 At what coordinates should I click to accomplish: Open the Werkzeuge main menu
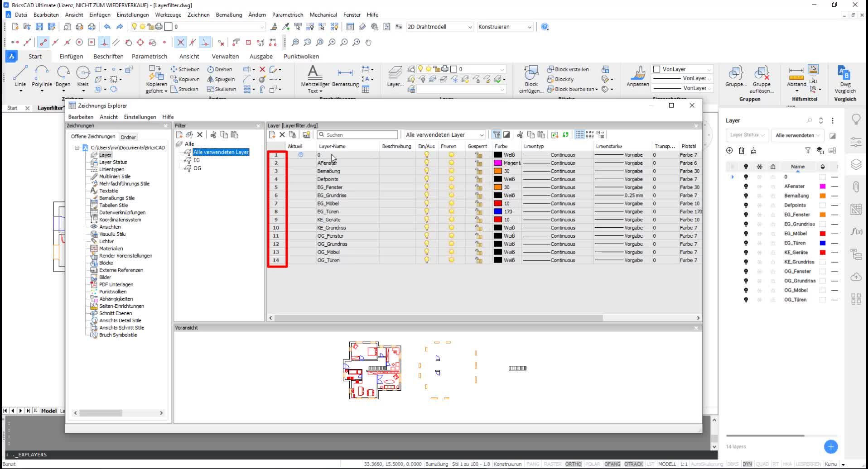coord(168,15)
